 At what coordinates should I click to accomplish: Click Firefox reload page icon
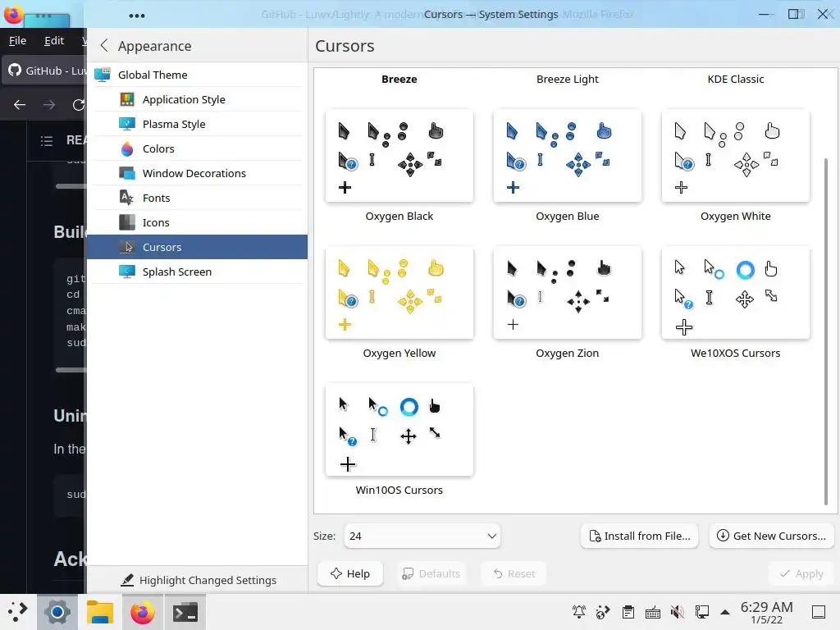click(x=79, y=105)
